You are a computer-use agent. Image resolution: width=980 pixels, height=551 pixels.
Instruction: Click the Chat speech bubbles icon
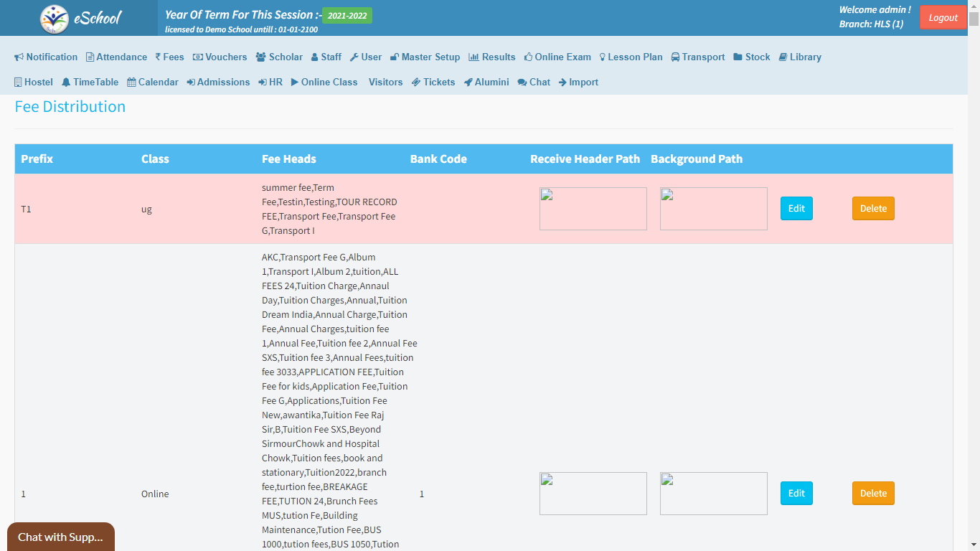(x=522, y=83)
